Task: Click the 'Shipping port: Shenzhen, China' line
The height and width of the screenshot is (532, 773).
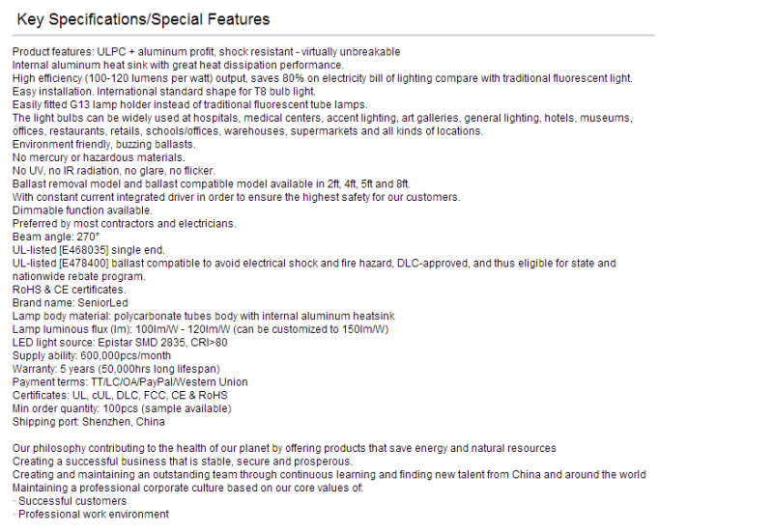Action: click(89, 422)
